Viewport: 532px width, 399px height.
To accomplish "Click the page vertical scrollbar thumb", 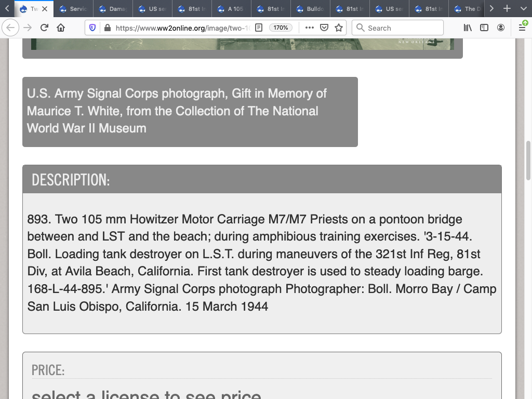I will pos(528,160).
